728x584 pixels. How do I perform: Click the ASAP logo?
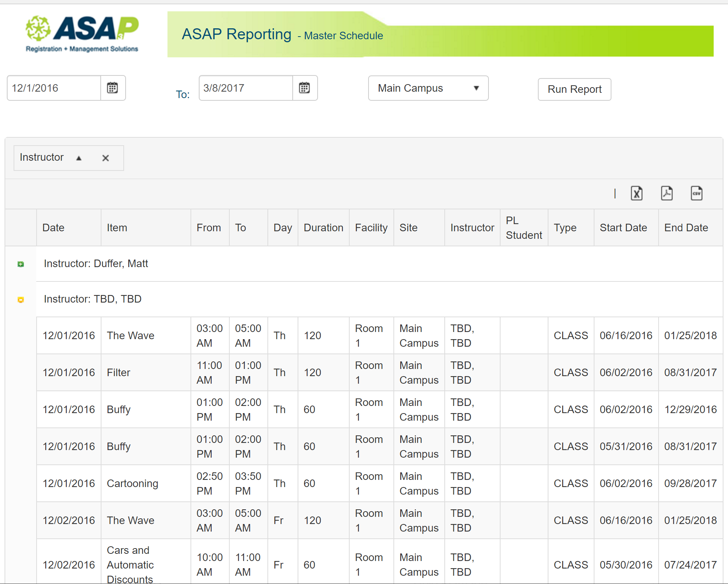tap(82, 34)
